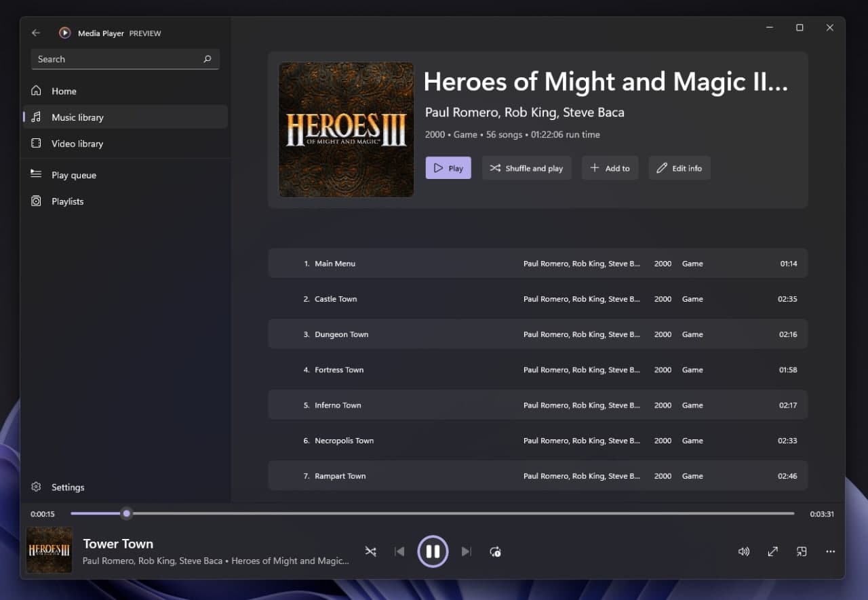Click the playback seek slider
868x600 pixels.
pyautogui.click(x=433, y=513)
